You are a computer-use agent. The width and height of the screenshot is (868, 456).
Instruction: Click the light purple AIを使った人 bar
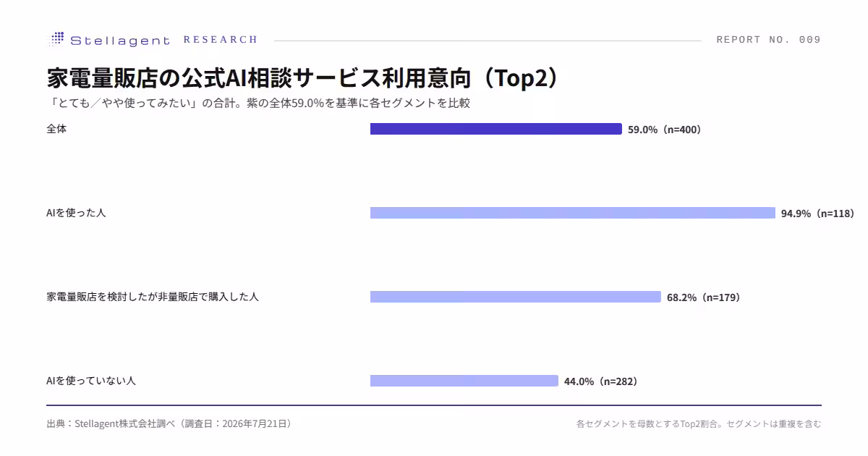click(x=573, y=213)
